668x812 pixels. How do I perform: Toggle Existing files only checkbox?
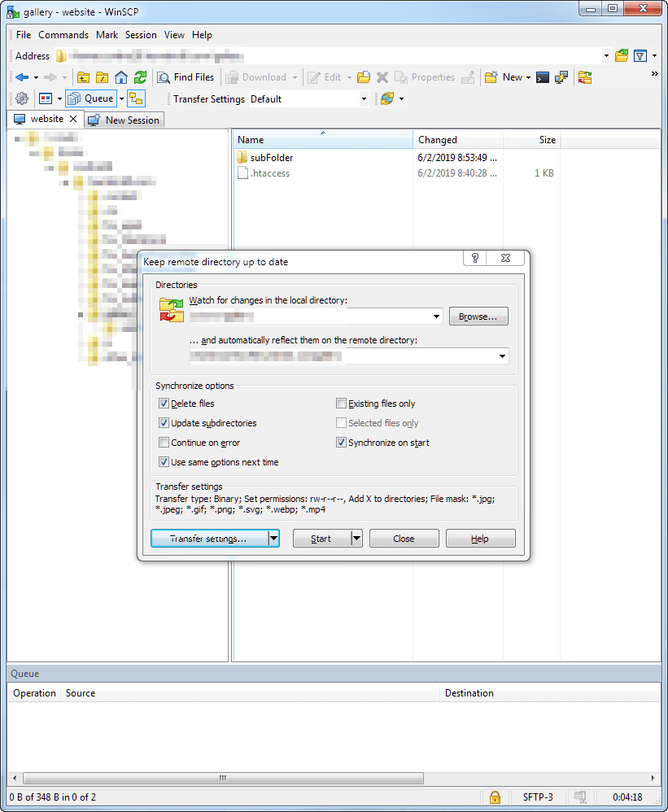point(342,404)
